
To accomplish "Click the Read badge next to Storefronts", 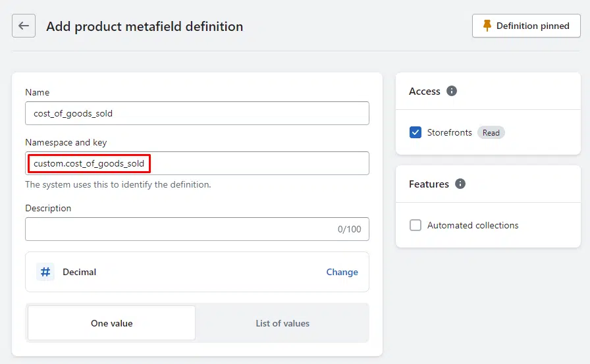I will tap(491, 133).
